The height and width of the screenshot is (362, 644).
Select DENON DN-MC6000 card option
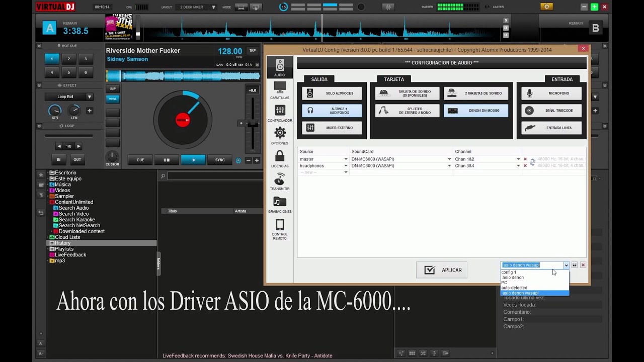tap(476, 111)
